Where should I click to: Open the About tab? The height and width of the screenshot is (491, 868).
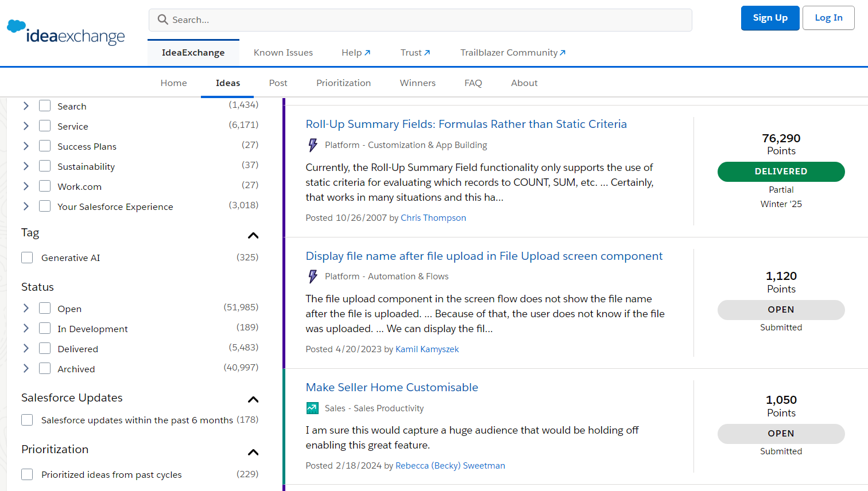525,83
